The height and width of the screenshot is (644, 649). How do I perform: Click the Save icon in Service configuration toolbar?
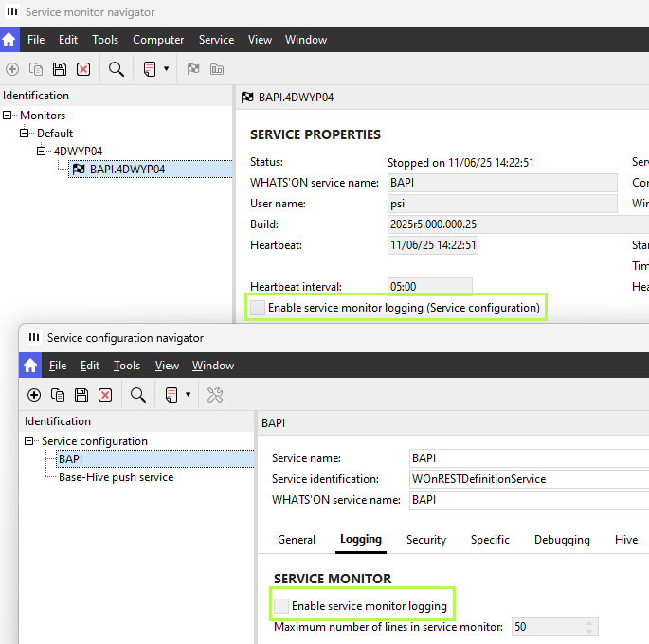[81, 395]
